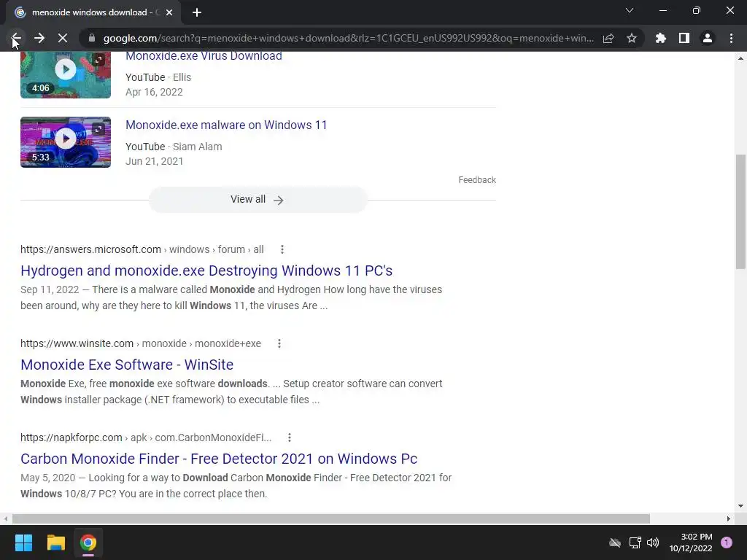Expand the preview on the 4:06 video thumbnail
Image resolution: width=747 pixels, height=560 pixels.
pos(98,60)
